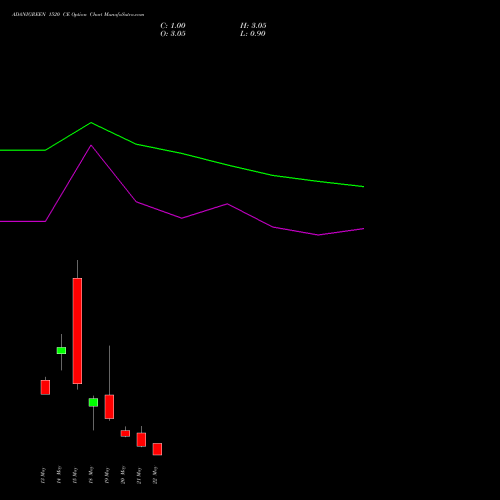
Task: Click the 20 May date label
Action: point(123,475)
